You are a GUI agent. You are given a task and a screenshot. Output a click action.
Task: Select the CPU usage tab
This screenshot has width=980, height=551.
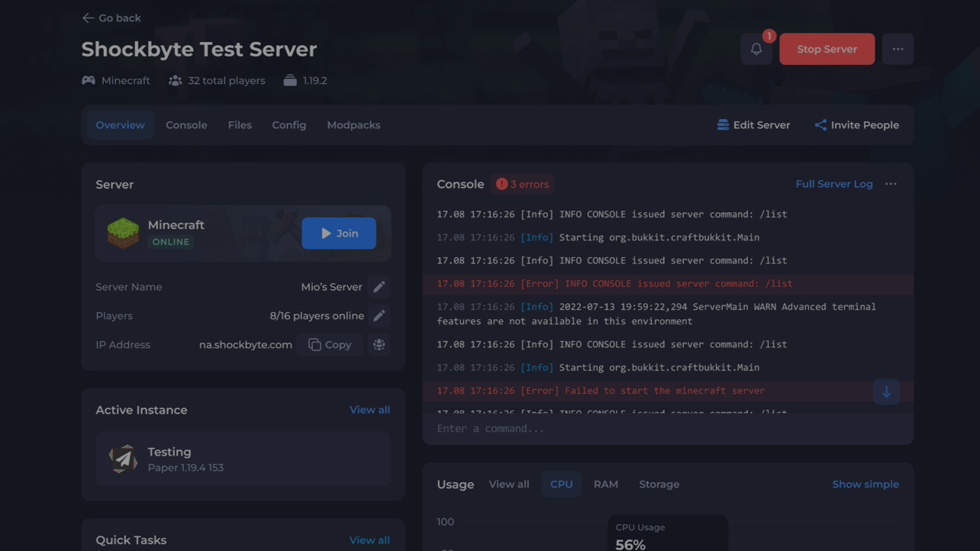562,485
